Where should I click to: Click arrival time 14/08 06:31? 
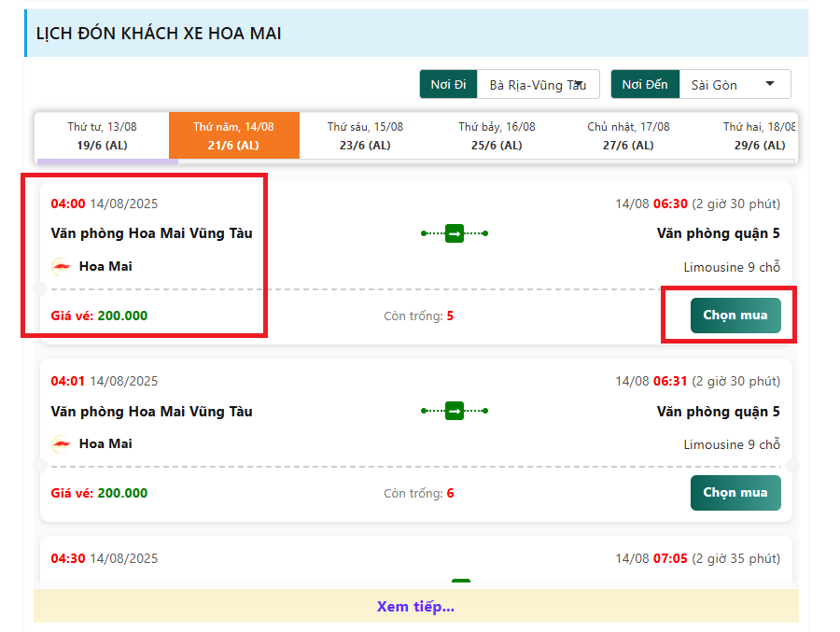651,381
